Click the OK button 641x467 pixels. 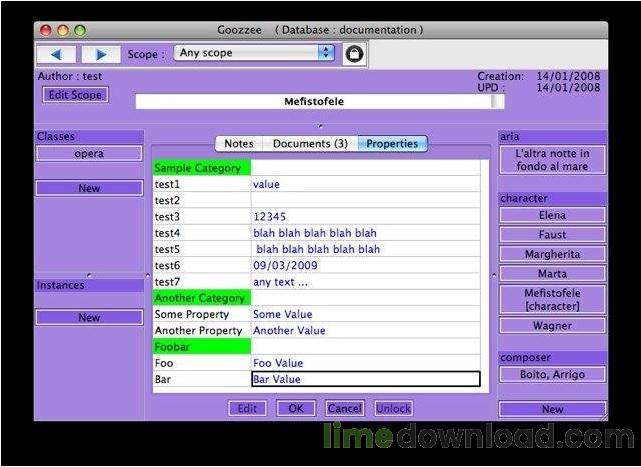(x=296, y=409)
